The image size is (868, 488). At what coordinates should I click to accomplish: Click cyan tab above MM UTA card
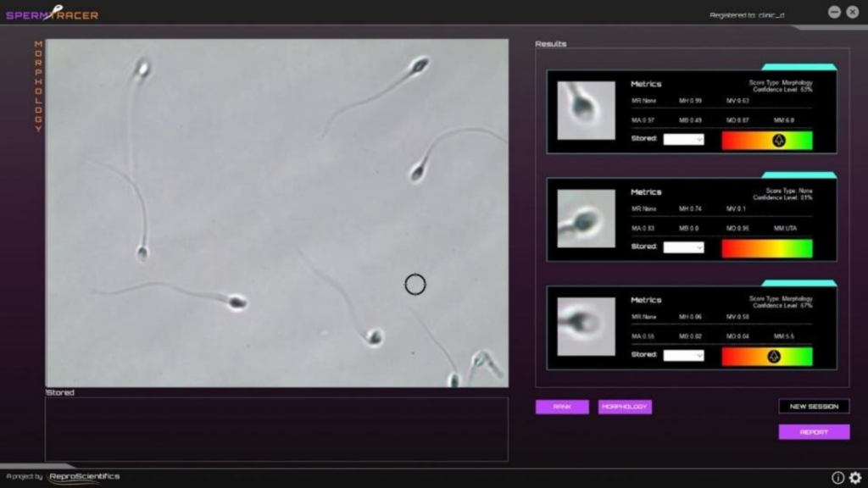click(x=798, y=175)
